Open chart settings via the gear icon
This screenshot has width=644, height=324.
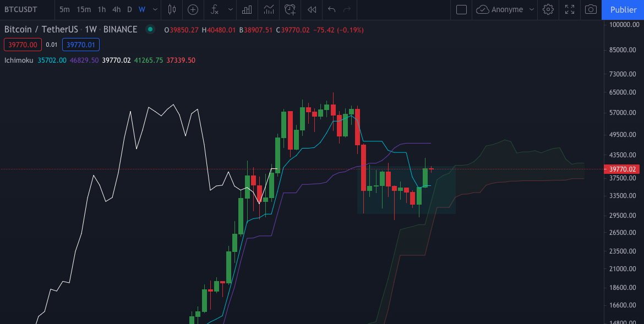pyautogui.click(x=548, y=9)
